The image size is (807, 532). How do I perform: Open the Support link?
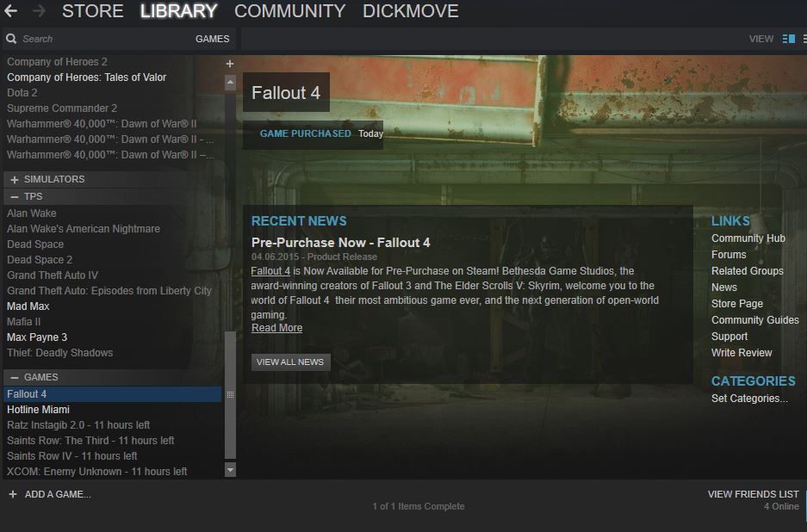click(x=729, y=337)
